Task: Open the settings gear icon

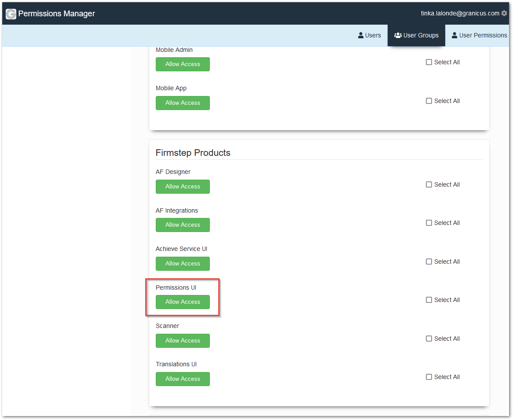Action: coord(504,13)
